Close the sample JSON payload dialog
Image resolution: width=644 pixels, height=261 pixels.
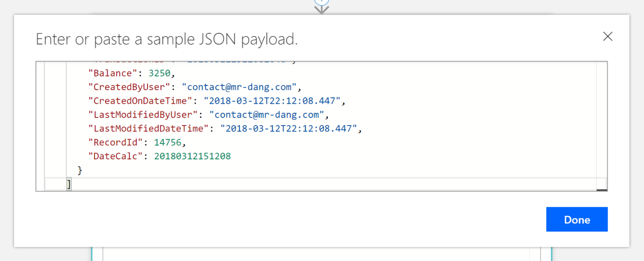coord(607,37)
